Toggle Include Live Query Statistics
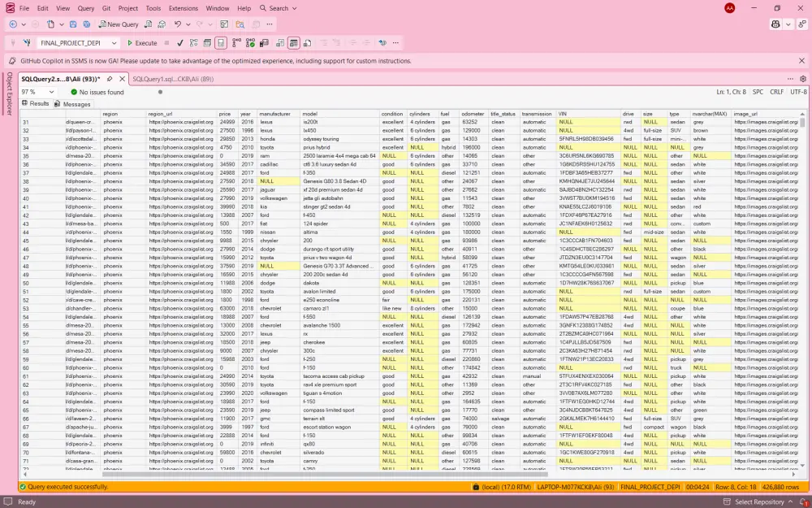The image size is (812, 508). (x=248, y=42)
